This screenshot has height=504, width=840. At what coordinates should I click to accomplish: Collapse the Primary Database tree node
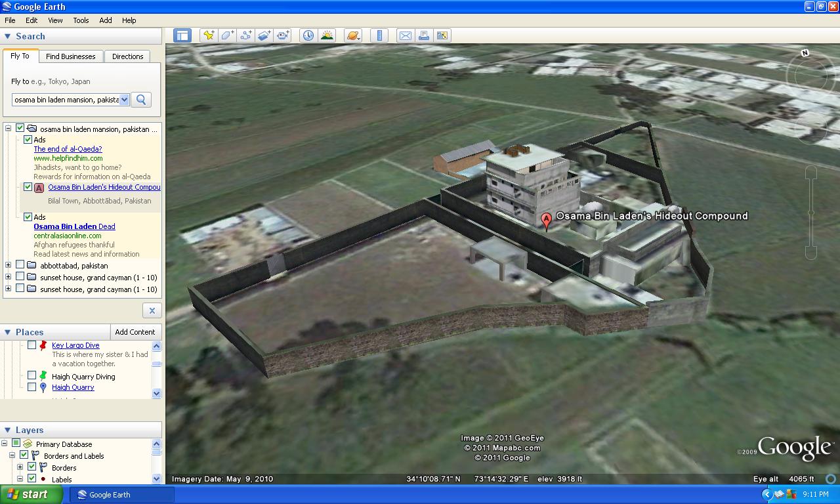[x=5, y=444]
